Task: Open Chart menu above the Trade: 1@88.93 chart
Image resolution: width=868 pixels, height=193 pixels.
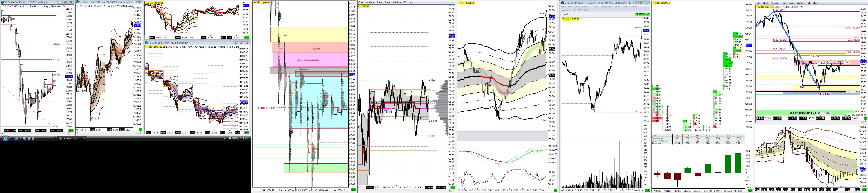Action: click(x=361, y=2)
